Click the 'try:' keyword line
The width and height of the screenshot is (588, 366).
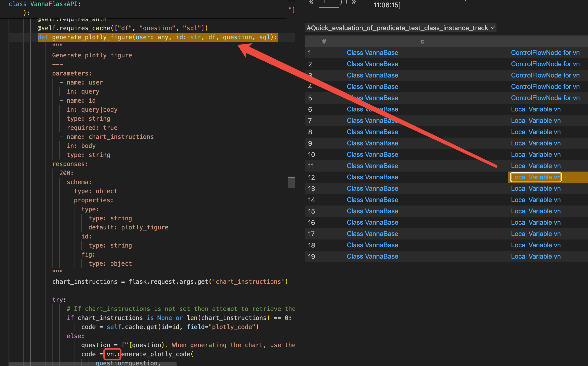(x=59, y=300)
